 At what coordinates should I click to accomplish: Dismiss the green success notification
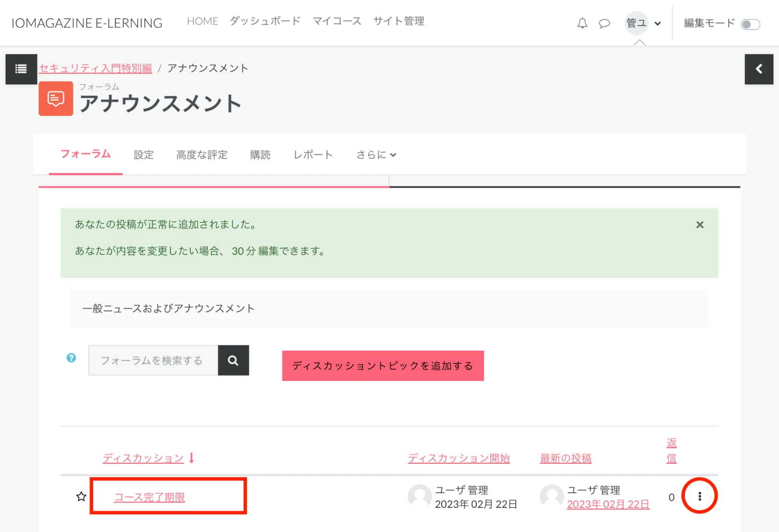(x=700, y=225)
